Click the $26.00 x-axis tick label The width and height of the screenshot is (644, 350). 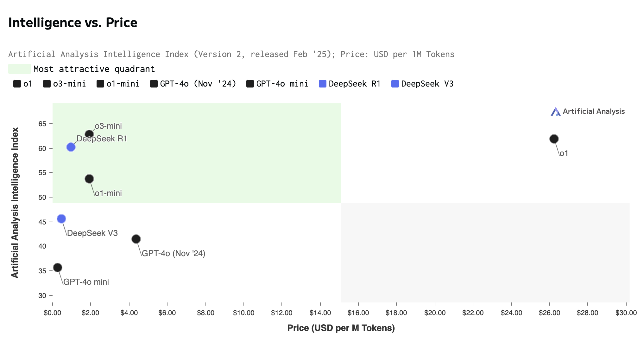[550, 313]
